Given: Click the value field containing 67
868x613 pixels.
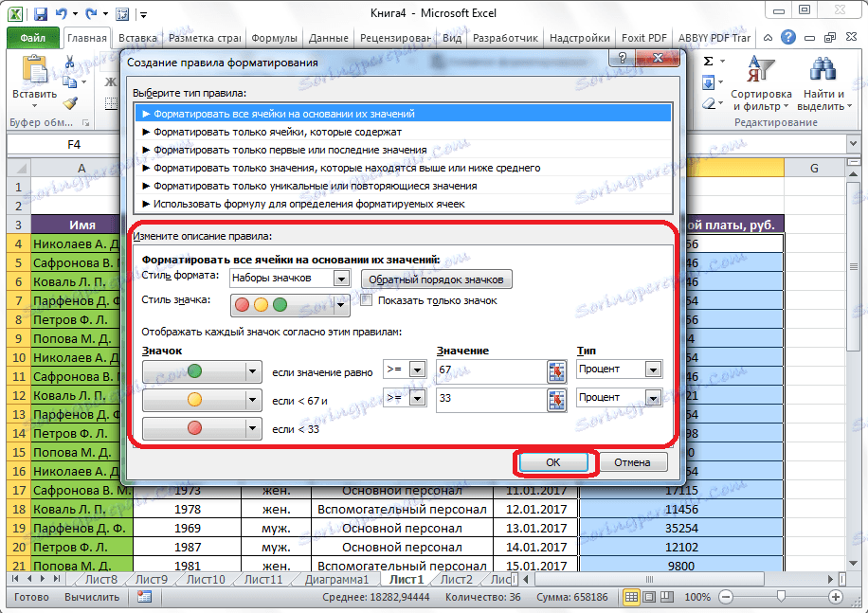Looking at the screenshot, I should coord(491,371).
